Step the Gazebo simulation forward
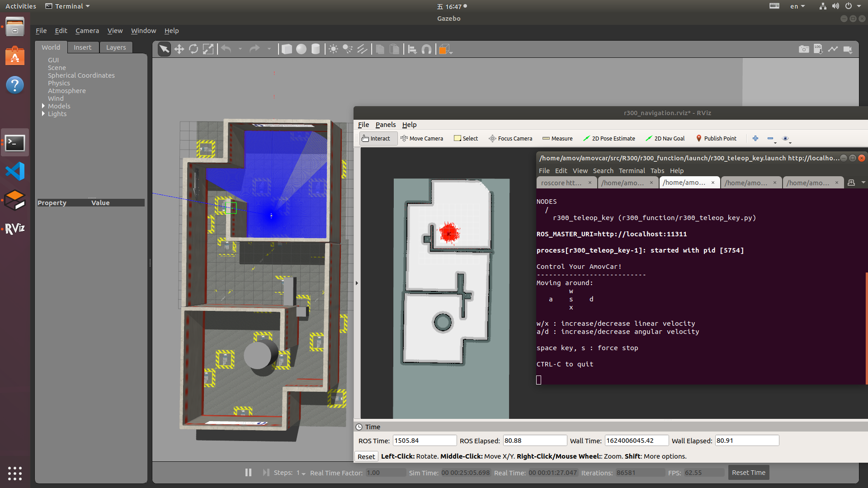Screen dimensions: 868x488 pos(266,472)
